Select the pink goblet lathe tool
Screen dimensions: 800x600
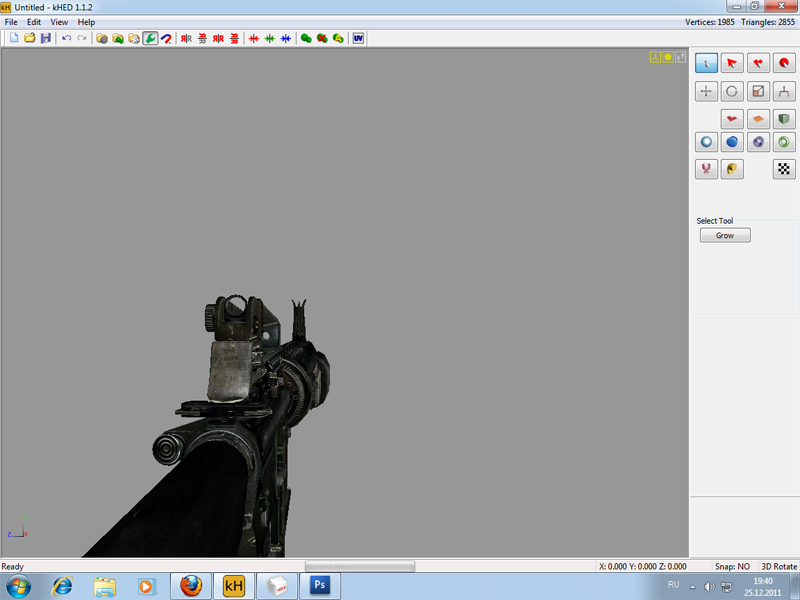click(706, 169)
